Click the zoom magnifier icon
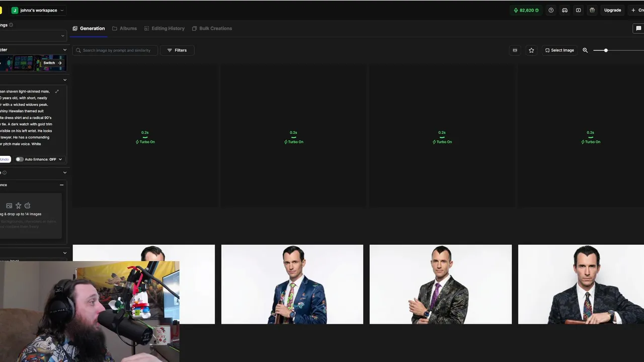Image resolution: width=644 pixels, height=362 pixels. point(585,50)
